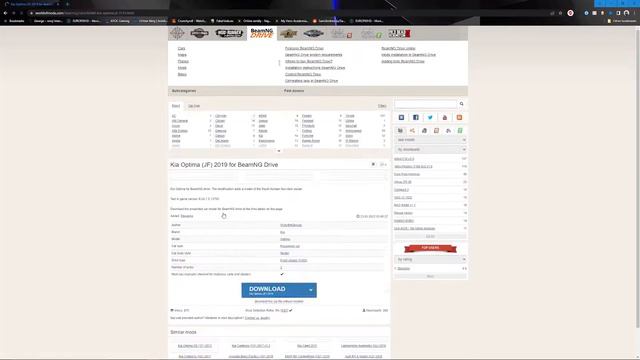The width and height of the screenshot is (640, 360).
Task: Click the Fast access header
Action: coord(294,91)
